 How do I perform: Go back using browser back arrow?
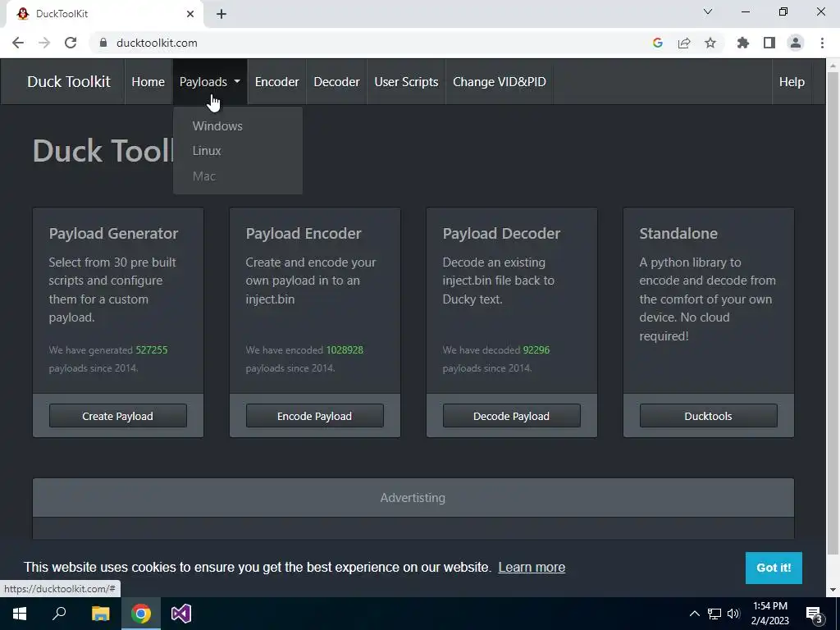click(x=18, y=43)
